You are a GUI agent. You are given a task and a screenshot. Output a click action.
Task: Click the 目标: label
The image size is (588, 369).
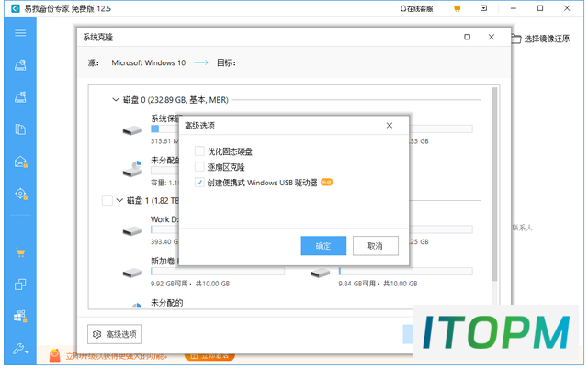(227, 62)
